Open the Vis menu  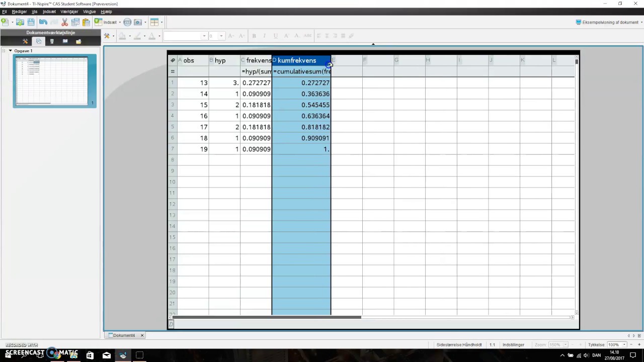[34, 12]
